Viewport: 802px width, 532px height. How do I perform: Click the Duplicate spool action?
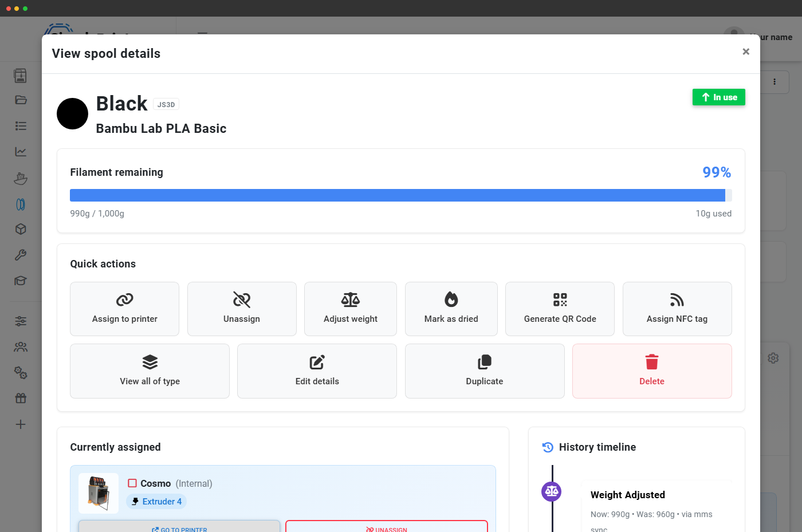[x=485, y=371]
